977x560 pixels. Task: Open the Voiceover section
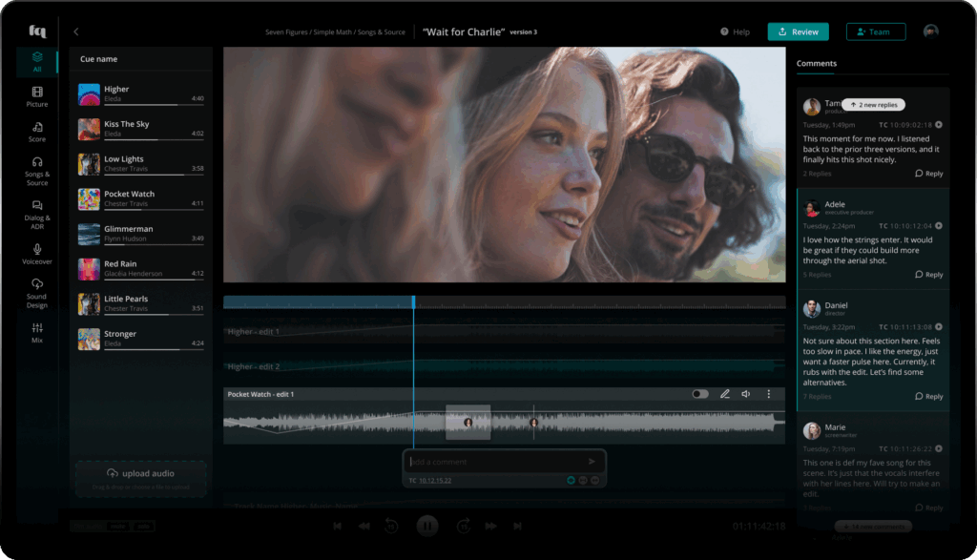[37, 254]
